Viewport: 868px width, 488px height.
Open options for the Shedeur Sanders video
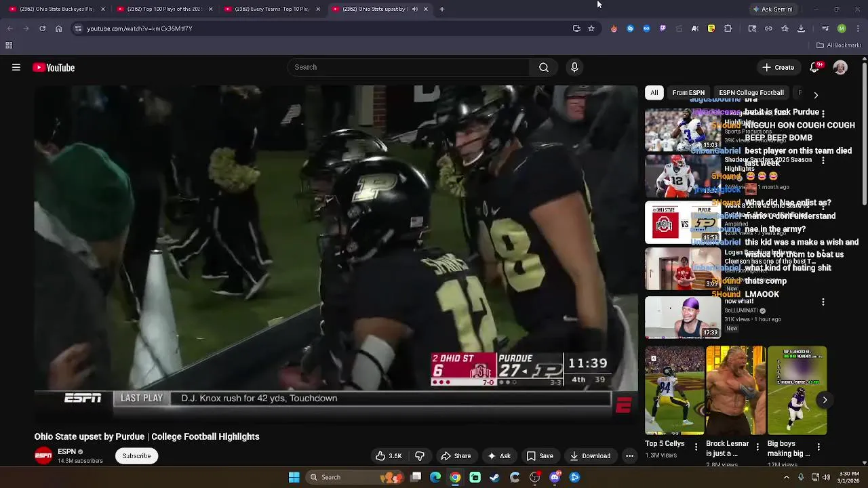[823, 161]
